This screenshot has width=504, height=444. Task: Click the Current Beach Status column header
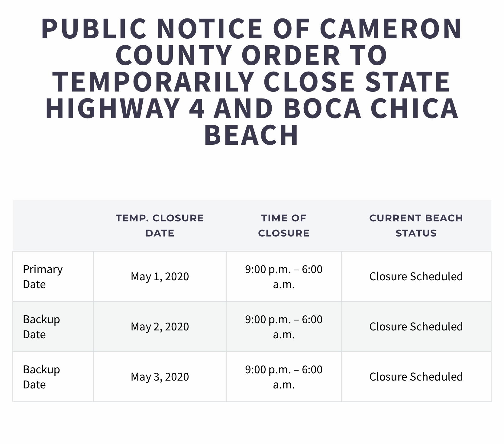coord(416,225)
